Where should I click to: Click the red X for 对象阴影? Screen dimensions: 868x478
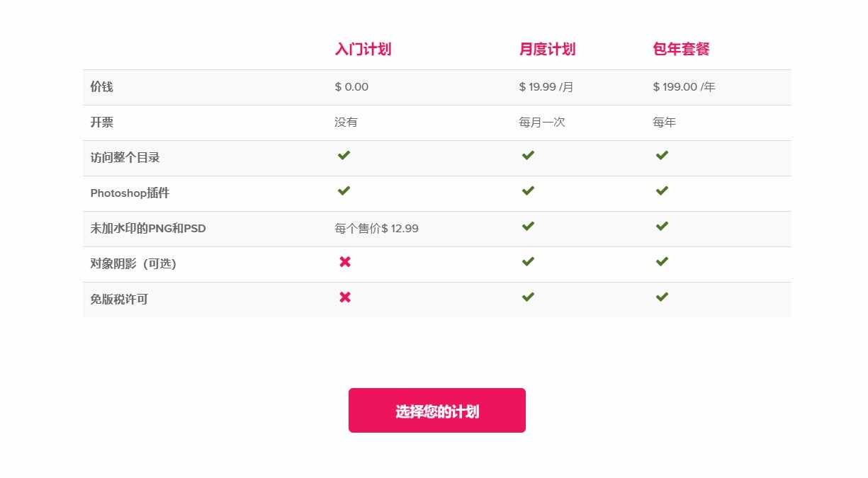click(x=345, y=262)
